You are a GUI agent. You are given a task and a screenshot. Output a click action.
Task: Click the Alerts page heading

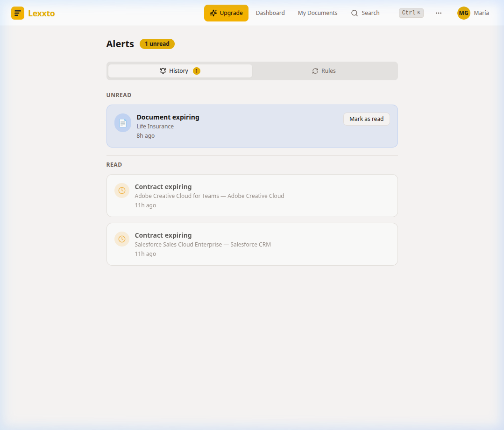pos(120,44)
